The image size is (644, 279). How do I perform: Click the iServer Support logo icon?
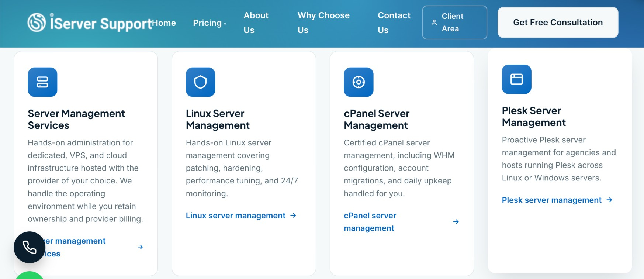coord(37,22)
